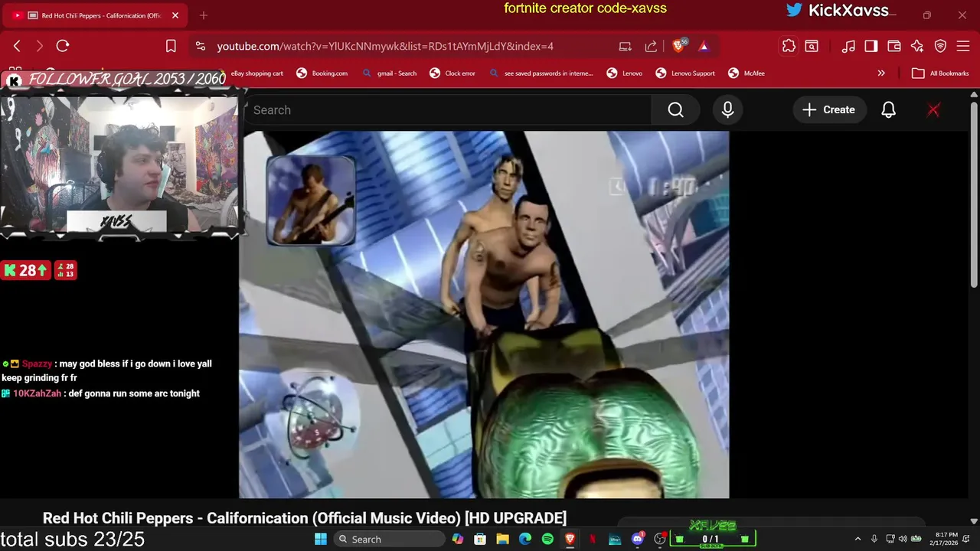Open eBay shopping cart bookmark
Screen dimensions: 980x551
[256, 73]
